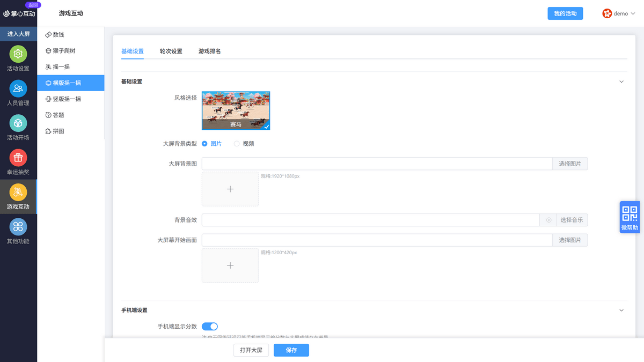Select 猴子爬树 game in the list
Viewport: 644px width, 362px height.
pyautogui.click(x=71, y=51)
